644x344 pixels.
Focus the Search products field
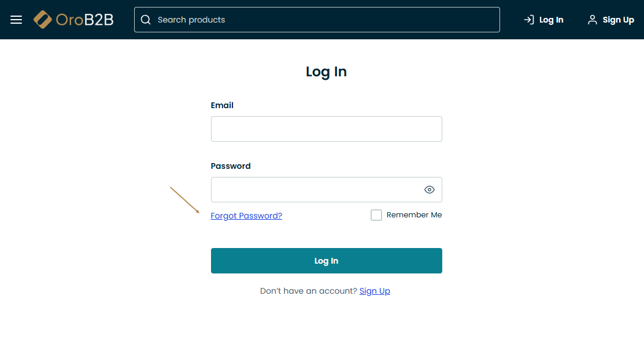coord(324,20)
